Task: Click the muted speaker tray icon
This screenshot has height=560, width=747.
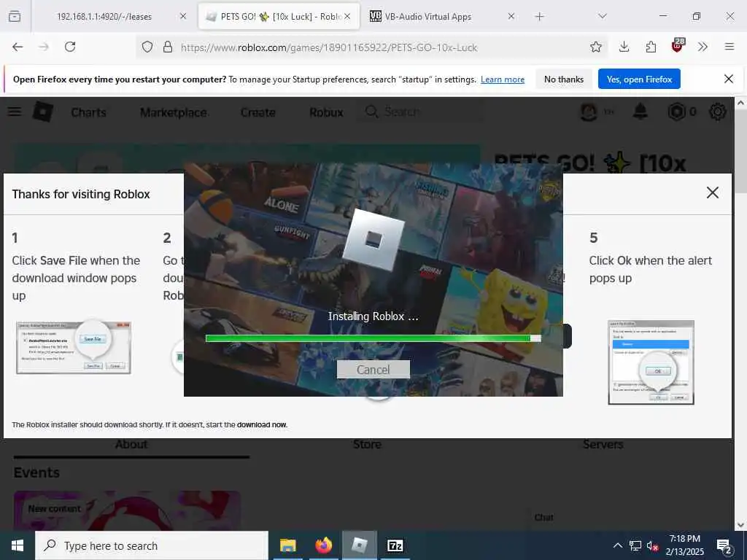Action: 652,546
